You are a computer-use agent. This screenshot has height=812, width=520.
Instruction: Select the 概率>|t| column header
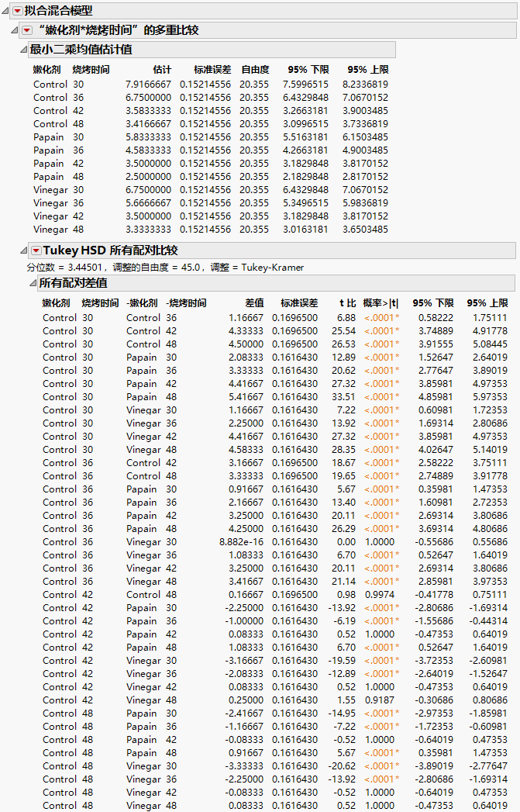point(381,303)
